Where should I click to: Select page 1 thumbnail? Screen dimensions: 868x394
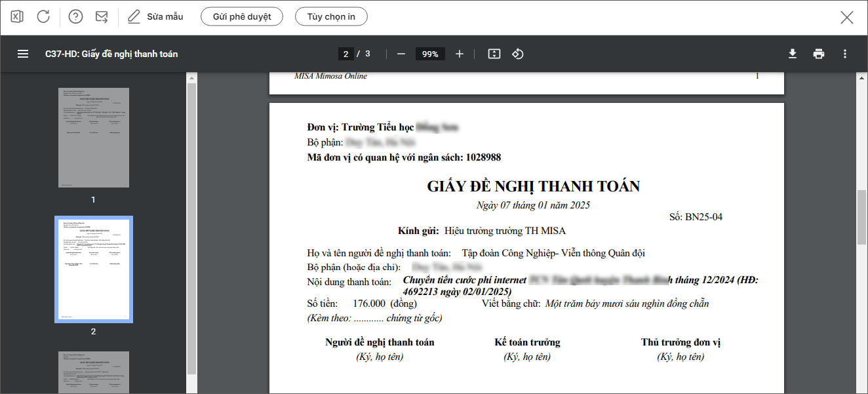93,138
